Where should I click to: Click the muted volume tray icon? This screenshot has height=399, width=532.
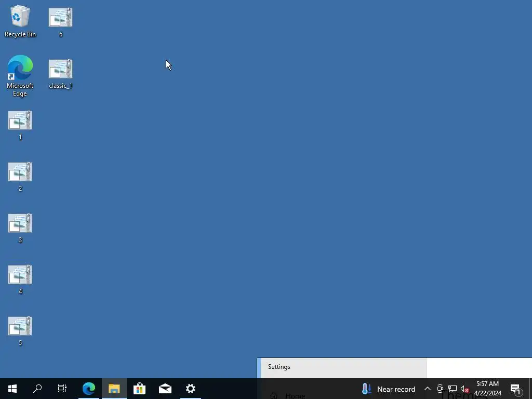(x=464, y=389)
